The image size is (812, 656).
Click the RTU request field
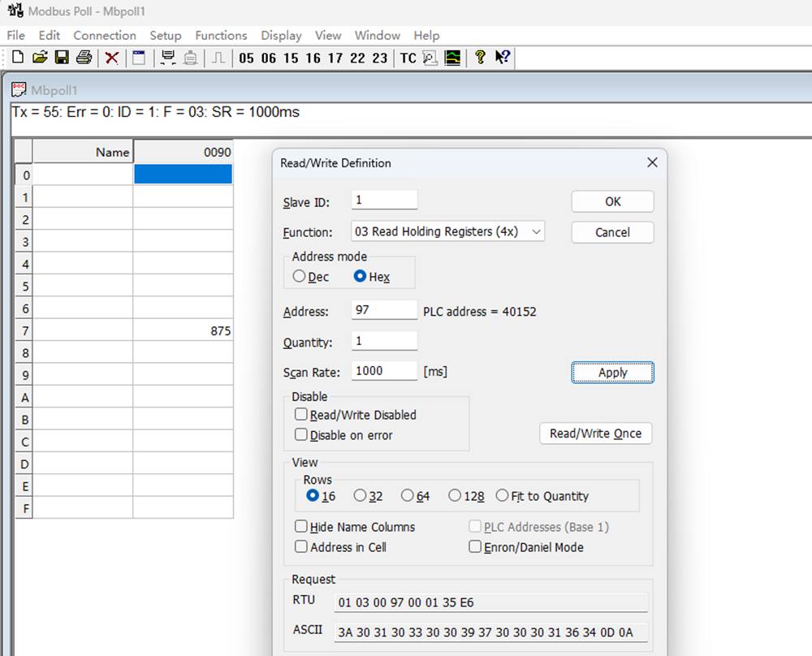(491, 602)
